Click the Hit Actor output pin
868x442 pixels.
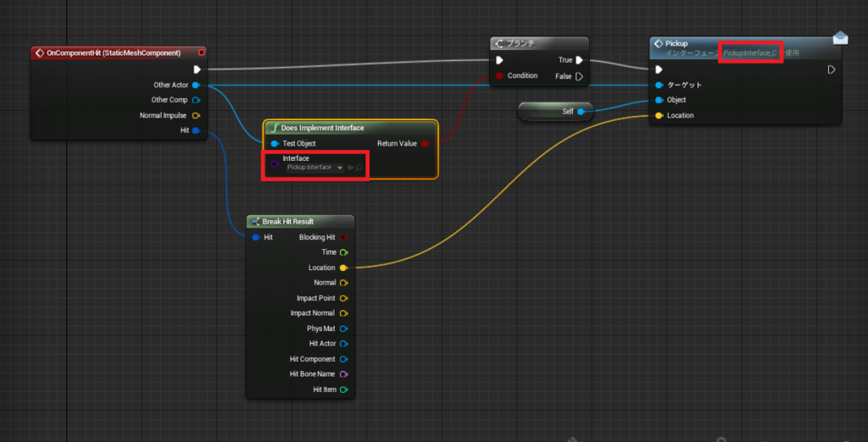click(344, 344)
